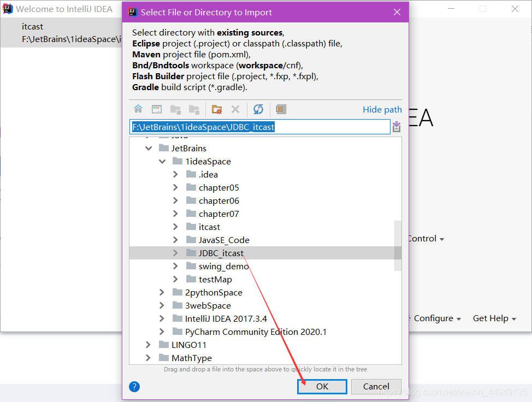
Task: Minimize the Welcome to IntelliJ IDEA window
Action: coord(451,9)
